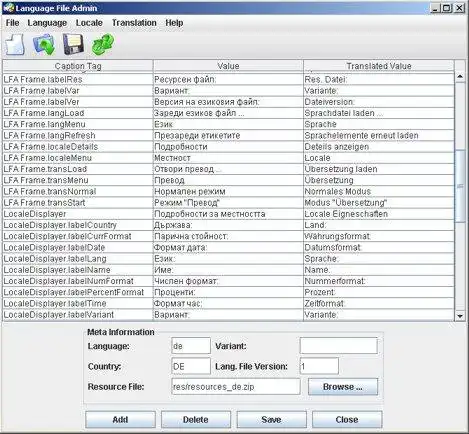Image resolution: width=469 pixels, height=434 pixels.
Task: Click the value 'Версия на езиковия файл:'
Action: click(207, 102)
